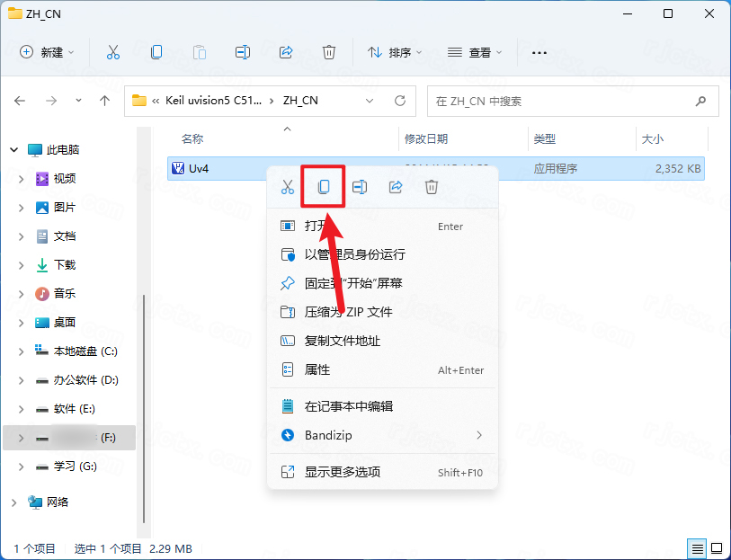Select 下载 in navigation pane
The width and height of the screenshot is (731, 560).
(x=65, y=265)
